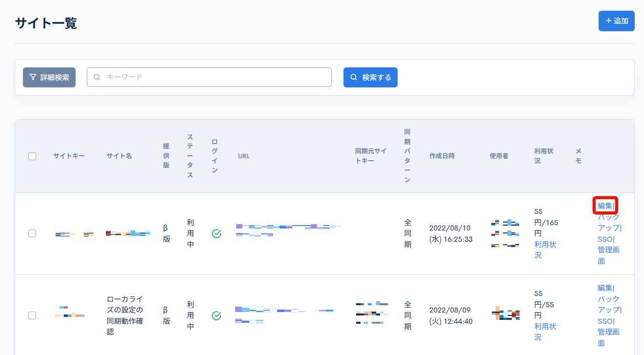
Task: Click 編集 for the ローカライズ site
Action: [x=604, y=287]
